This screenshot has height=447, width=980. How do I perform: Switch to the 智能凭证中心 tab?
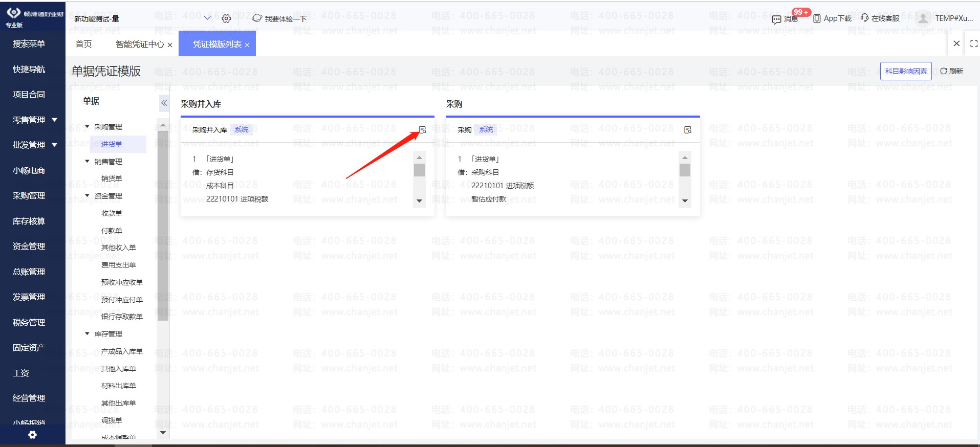point(140,44)
